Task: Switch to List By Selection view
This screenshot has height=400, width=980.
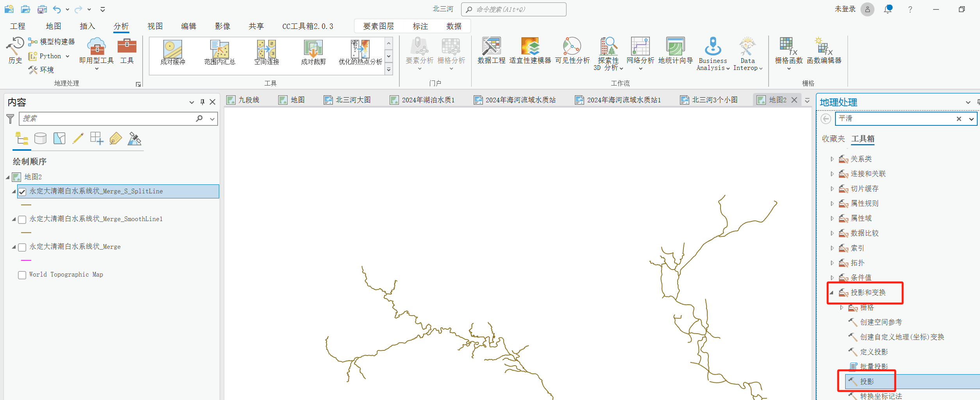Action: pos(59,138)
